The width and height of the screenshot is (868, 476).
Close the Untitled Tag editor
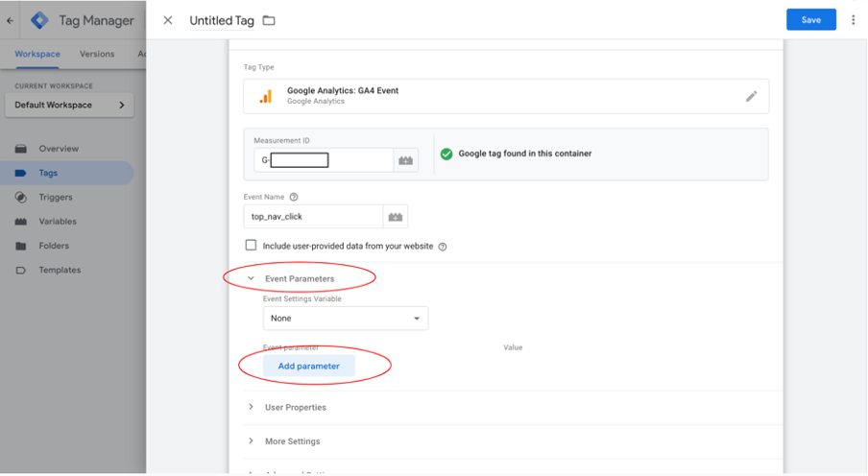pyautogui.click(x=168, y=20)
